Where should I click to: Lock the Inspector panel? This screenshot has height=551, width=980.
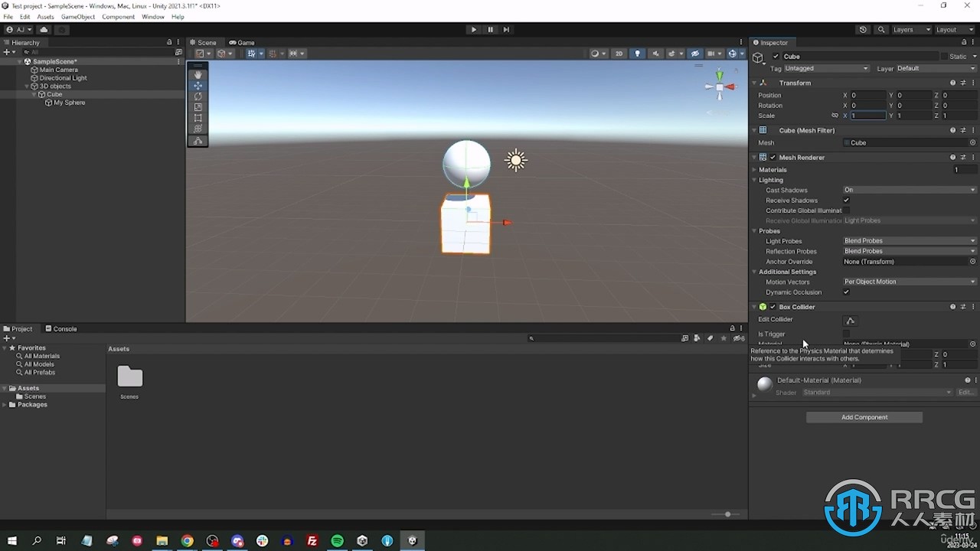963,42
